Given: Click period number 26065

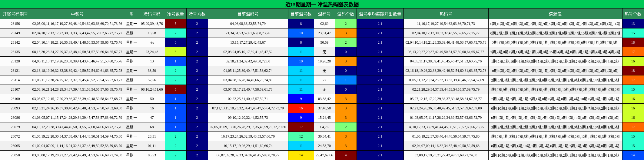Looking at the screenshot, I should point(15,146).
